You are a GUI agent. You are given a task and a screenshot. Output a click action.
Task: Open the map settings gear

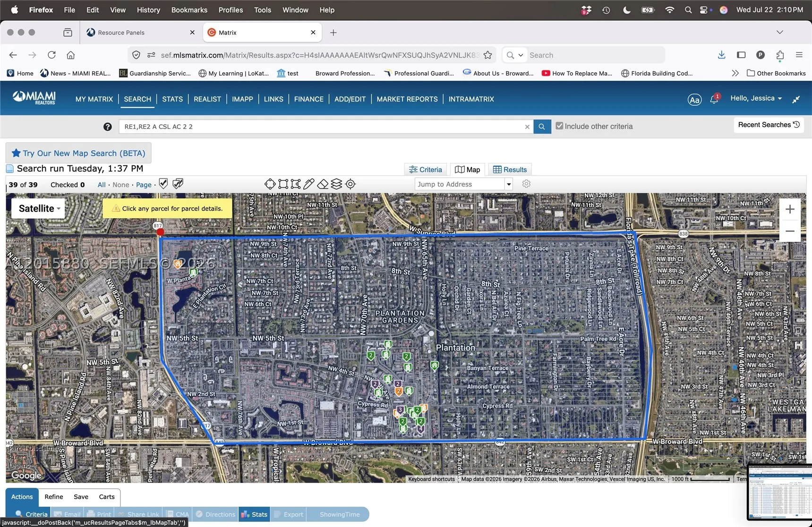point(526,184)
